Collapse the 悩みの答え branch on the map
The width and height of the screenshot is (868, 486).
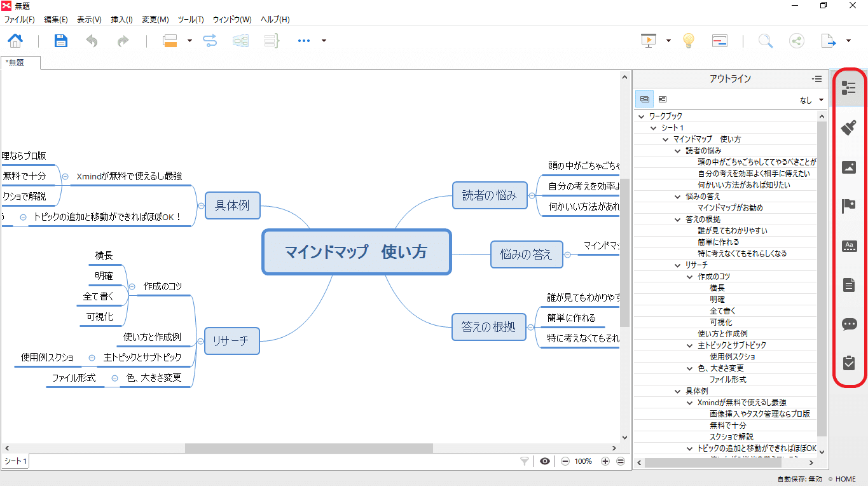pyautogui.click(x=567, y=254)
